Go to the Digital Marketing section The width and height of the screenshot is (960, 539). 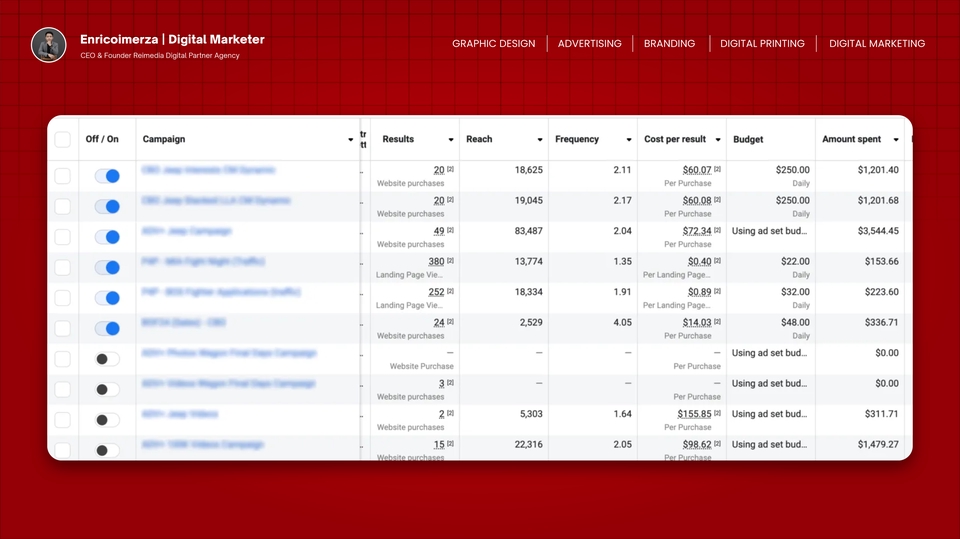[x=876, y=44]
